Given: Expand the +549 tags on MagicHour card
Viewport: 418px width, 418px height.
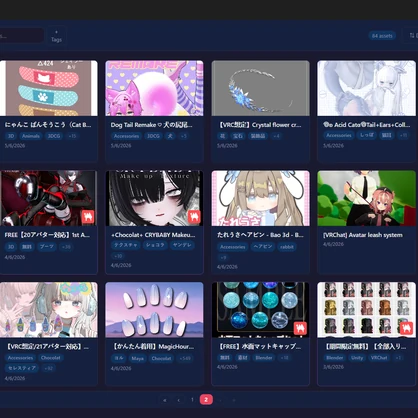Looking at the screenshot, I should point(185,358).
